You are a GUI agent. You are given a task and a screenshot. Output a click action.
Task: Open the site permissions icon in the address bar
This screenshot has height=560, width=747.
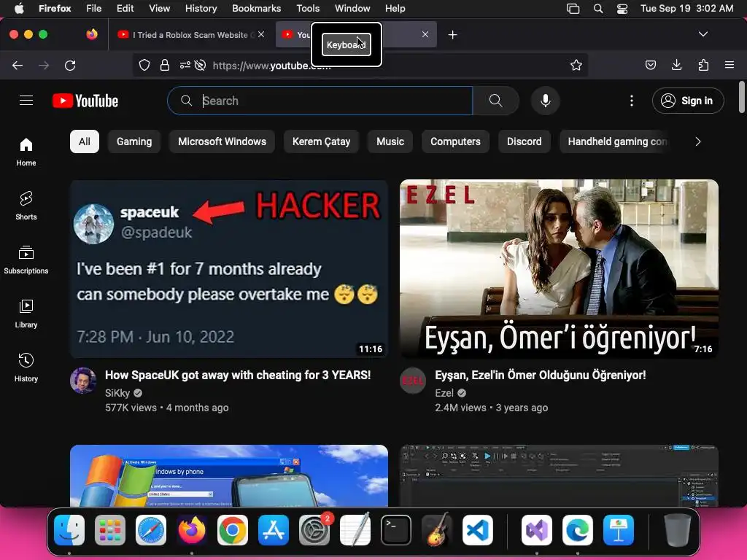185,65
